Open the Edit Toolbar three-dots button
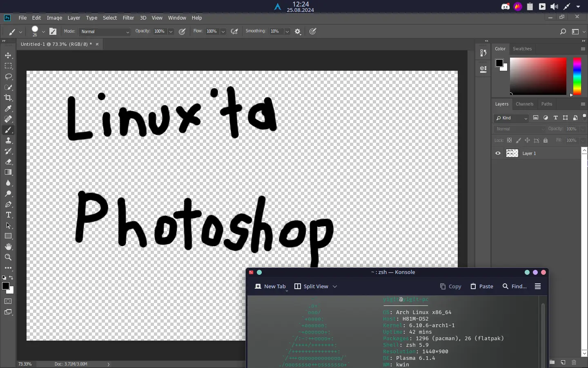Image resolution: width=588 pixels, height=368 pixels. coord(8,268)
